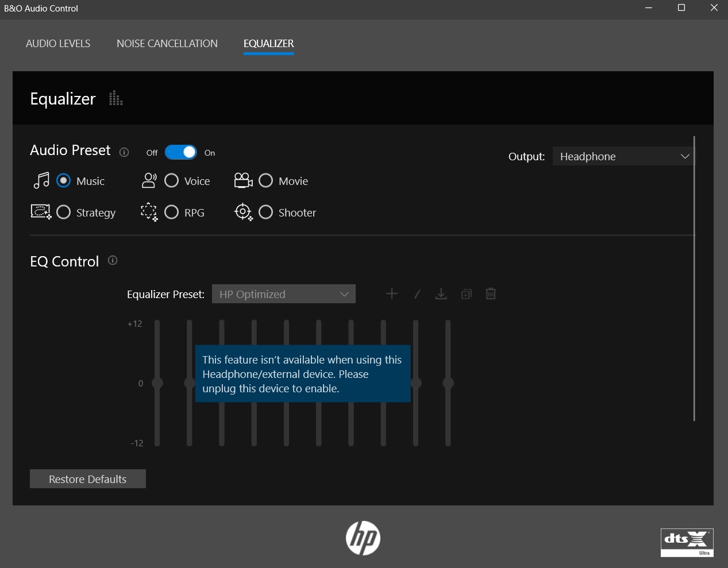
Task: Enable the Audio Preset On/Off switch
Action: click(180, 152)
